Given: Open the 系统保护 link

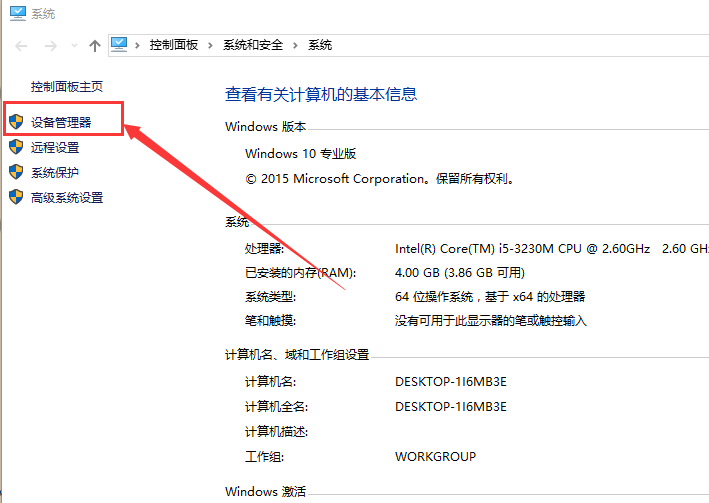Looking at the screenshot, I should 55,173.
